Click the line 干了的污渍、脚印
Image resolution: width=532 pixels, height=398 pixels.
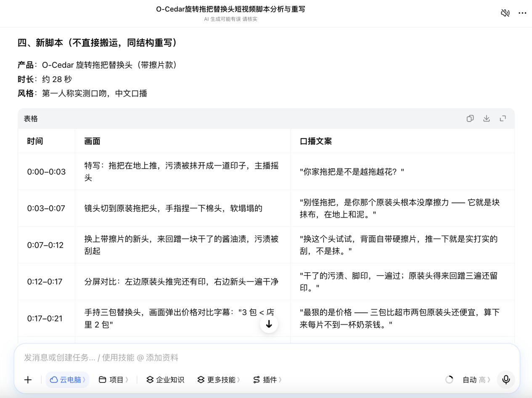coord(399,281)
